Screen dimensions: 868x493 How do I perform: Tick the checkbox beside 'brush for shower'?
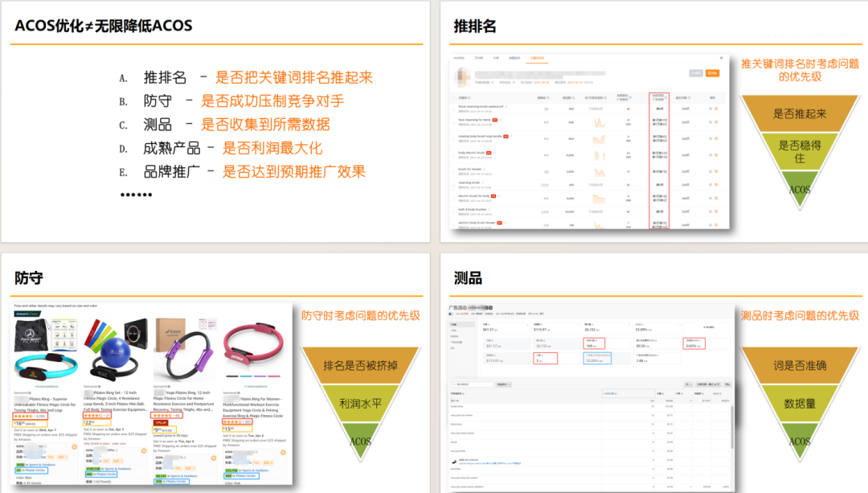[x=454, y=172]
